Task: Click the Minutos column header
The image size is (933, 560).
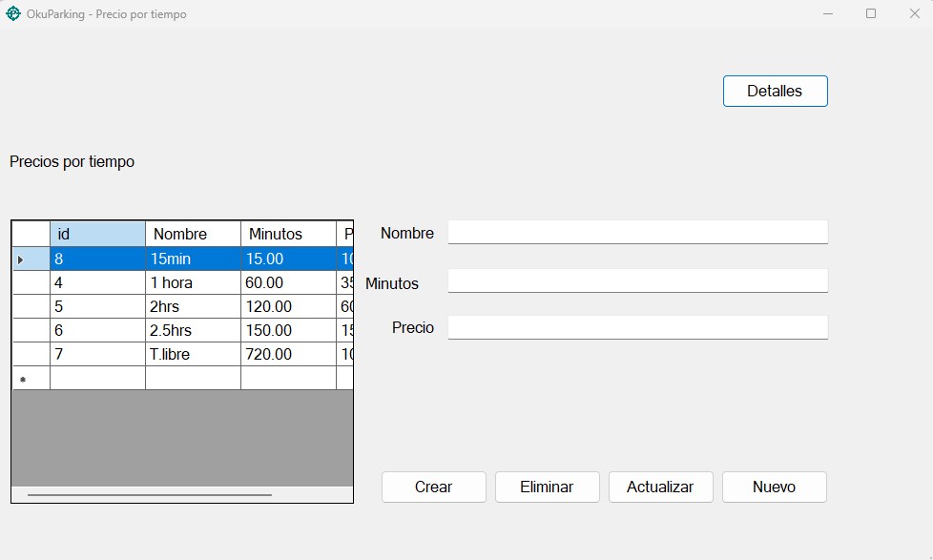Action: click(x=288, y=234)
